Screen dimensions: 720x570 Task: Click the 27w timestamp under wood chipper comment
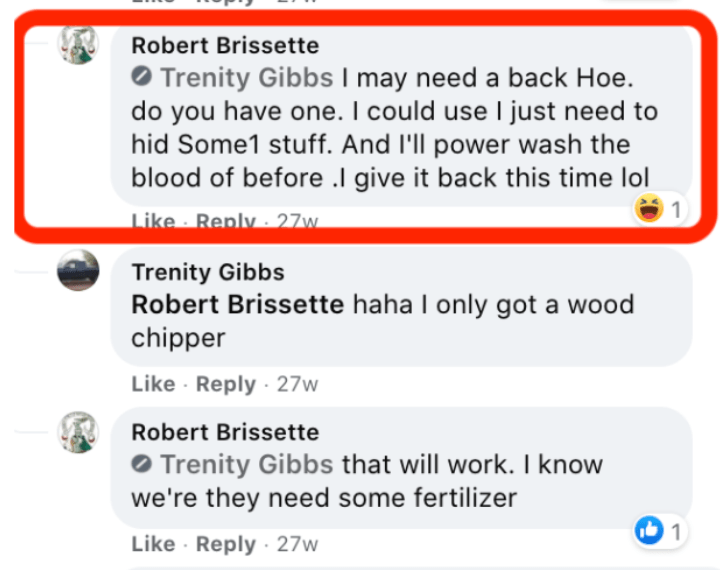coord(297,384)
